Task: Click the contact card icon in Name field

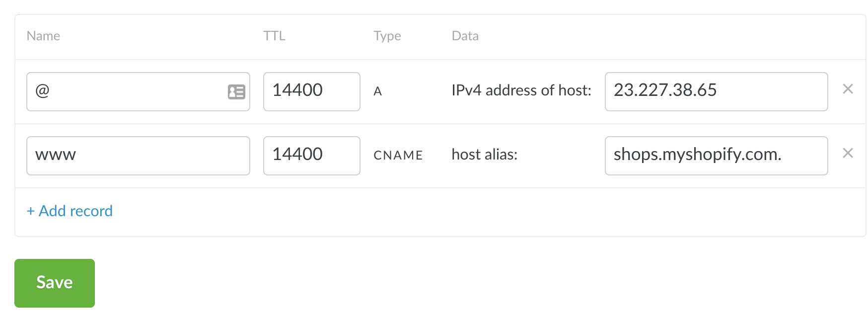Action: coord(236,92)
